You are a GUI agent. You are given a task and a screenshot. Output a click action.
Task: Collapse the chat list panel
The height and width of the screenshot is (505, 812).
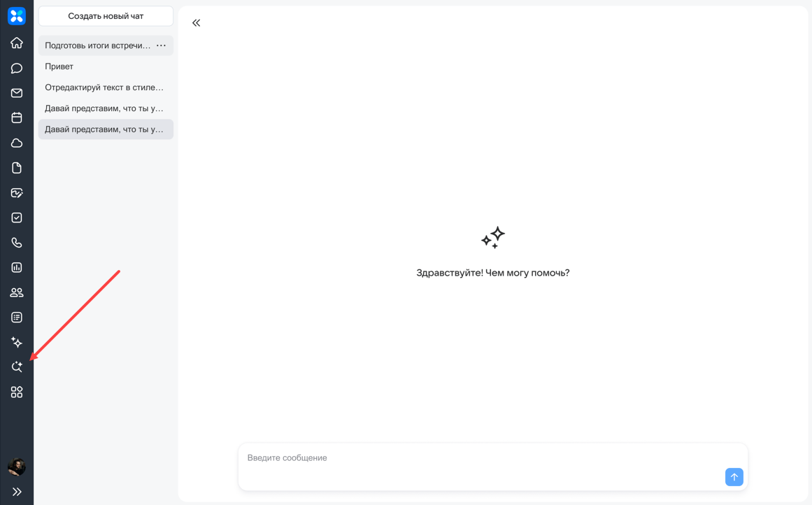[197, 23]
